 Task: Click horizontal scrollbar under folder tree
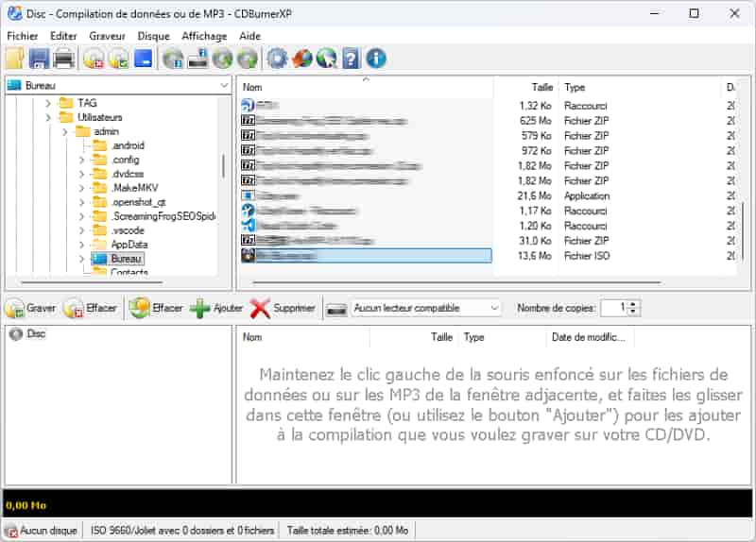92,283
